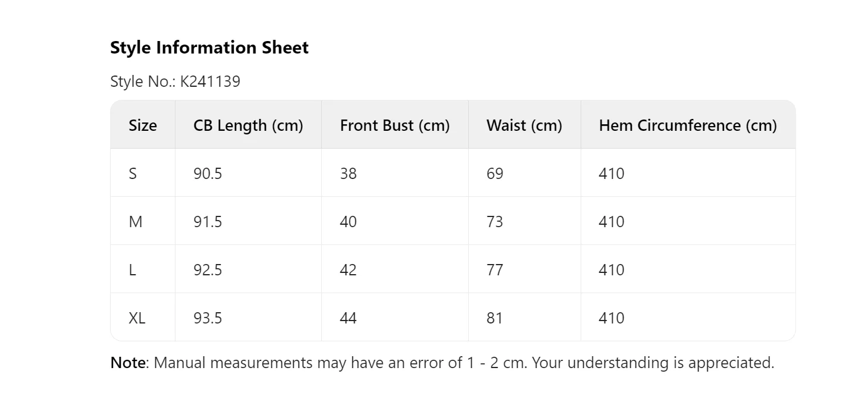
Task: Click Waist value 73
Action: (494, 222)
